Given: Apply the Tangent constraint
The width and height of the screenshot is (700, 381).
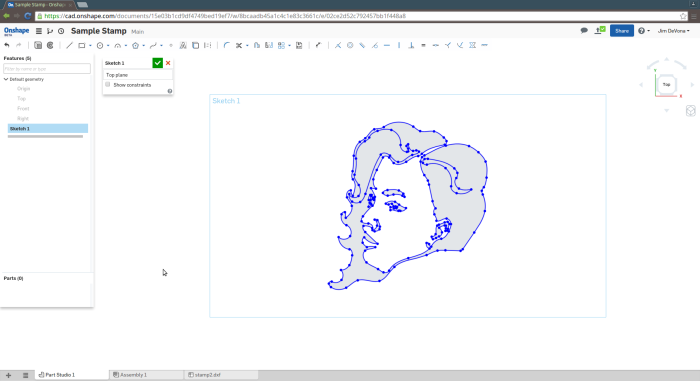Looking at the screenshot, I should pyautogui.click(x=375, y=45).
